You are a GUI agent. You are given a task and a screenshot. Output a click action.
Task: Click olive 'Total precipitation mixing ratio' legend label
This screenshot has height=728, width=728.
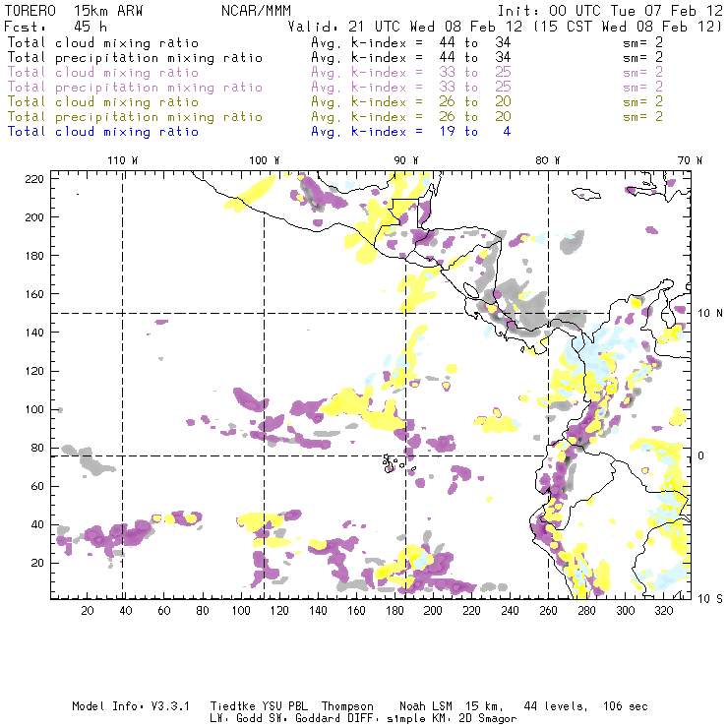coord(135,116)
